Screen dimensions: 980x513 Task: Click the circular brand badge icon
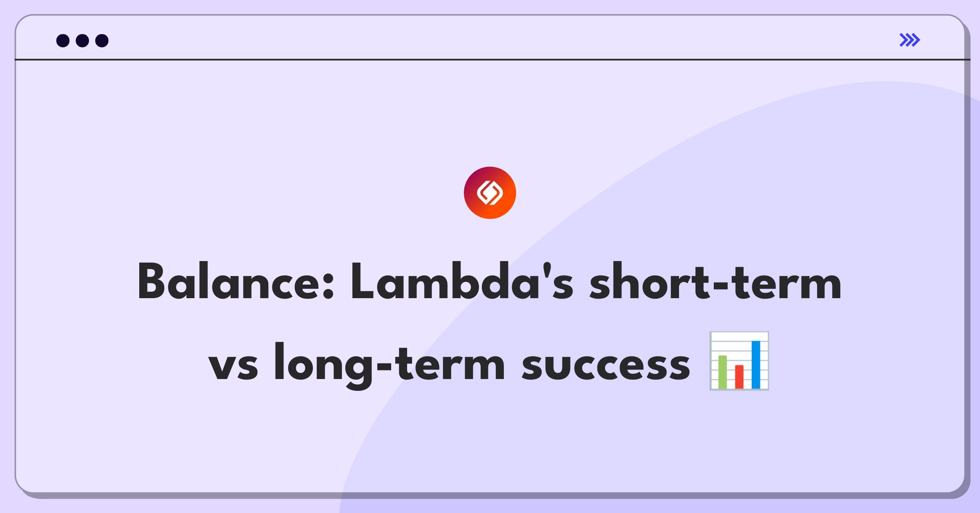pyautogui.click(x=490, y=193)
